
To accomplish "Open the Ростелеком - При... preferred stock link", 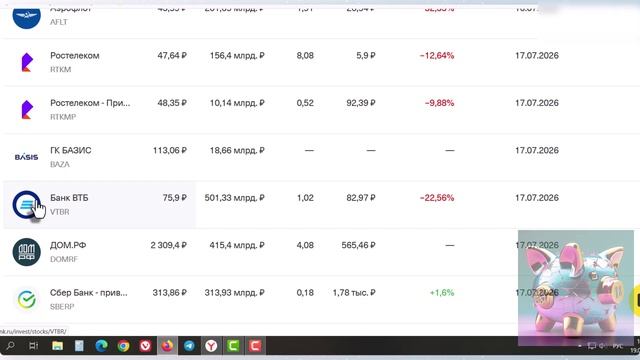I will point(90,103).
